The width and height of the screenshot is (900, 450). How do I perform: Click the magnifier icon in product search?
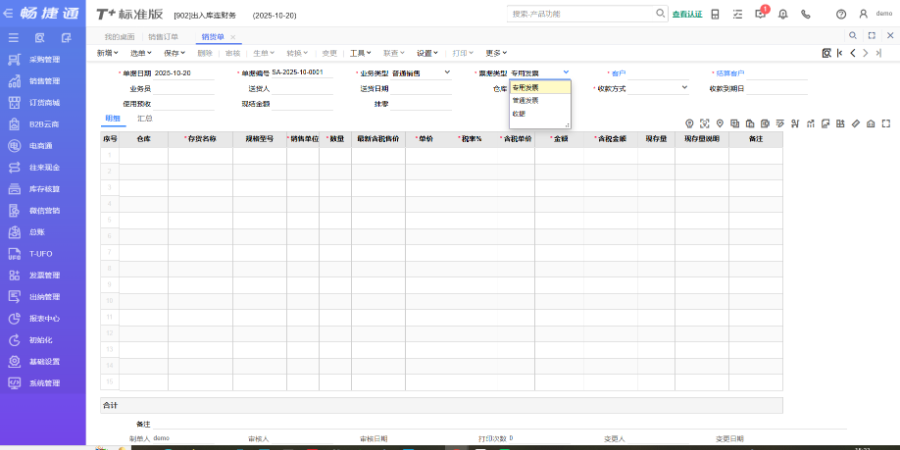pos(660,14)
